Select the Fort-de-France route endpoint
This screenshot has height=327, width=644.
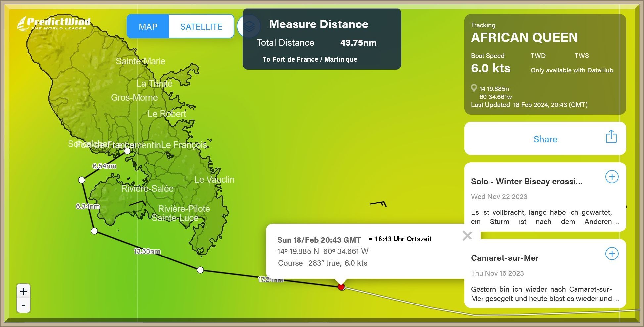[x=127, y=151]
